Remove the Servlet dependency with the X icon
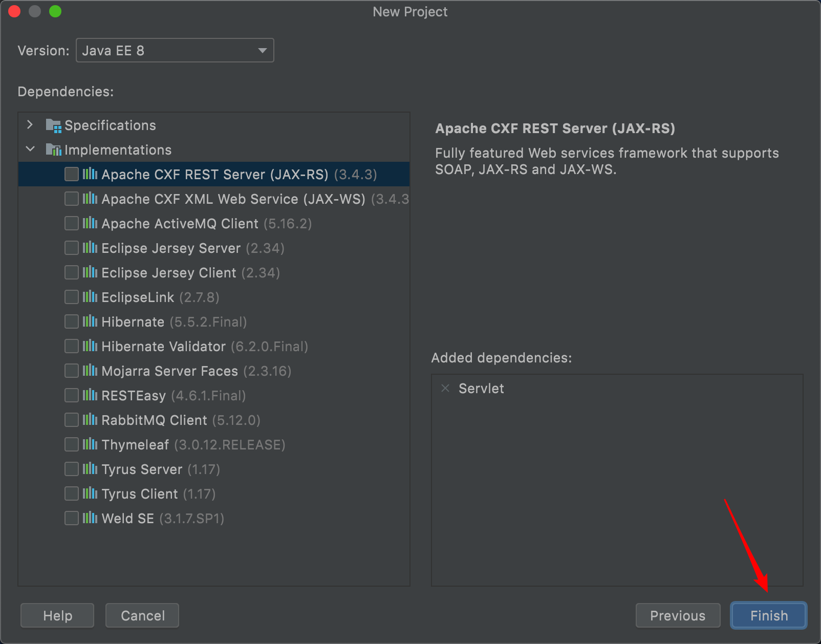This screenshot has height=644, width=821. click(x=445, y=389)
